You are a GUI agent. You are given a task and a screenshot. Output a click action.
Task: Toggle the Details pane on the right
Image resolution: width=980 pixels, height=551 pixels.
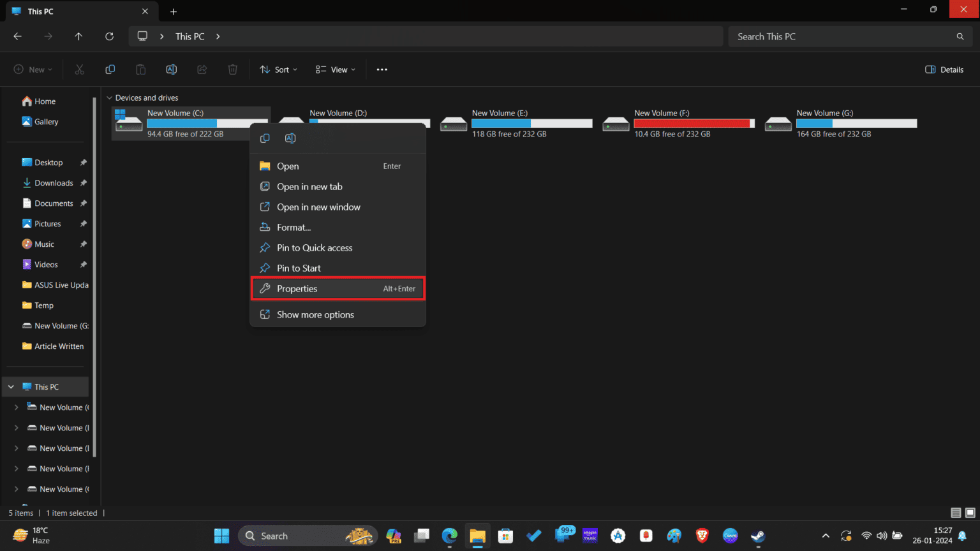tap(944, 70)
